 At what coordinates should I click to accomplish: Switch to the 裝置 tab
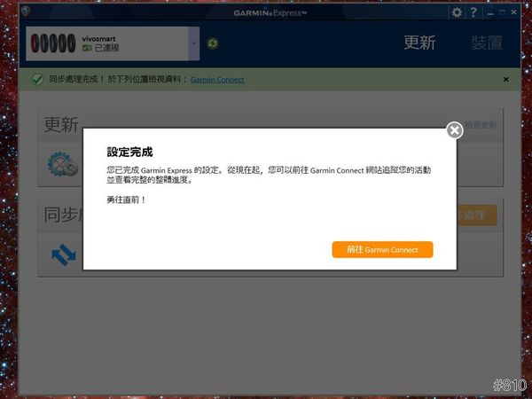click(x=487, y=43)
